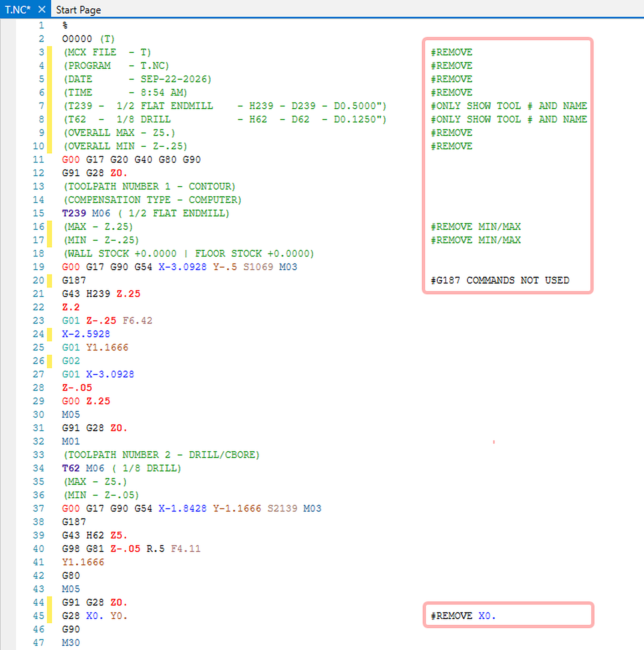Screen dimensions: 644x650
Task: Click the '(TIME - 8:54 AM)' line
Action: (x=125, y=92)
